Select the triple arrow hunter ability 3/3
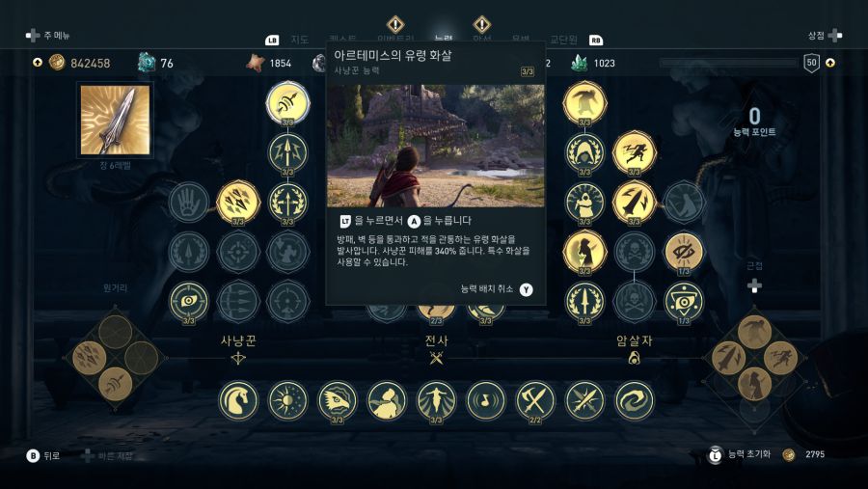Image resolution: width=868 pixels, height=489 pixels. point(238,203)
